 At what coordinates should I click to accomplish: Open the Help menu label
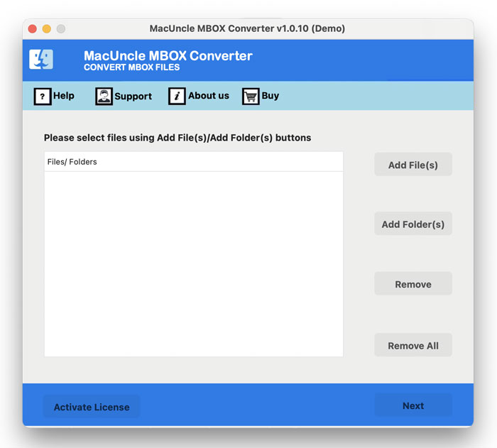pos(64,96)
